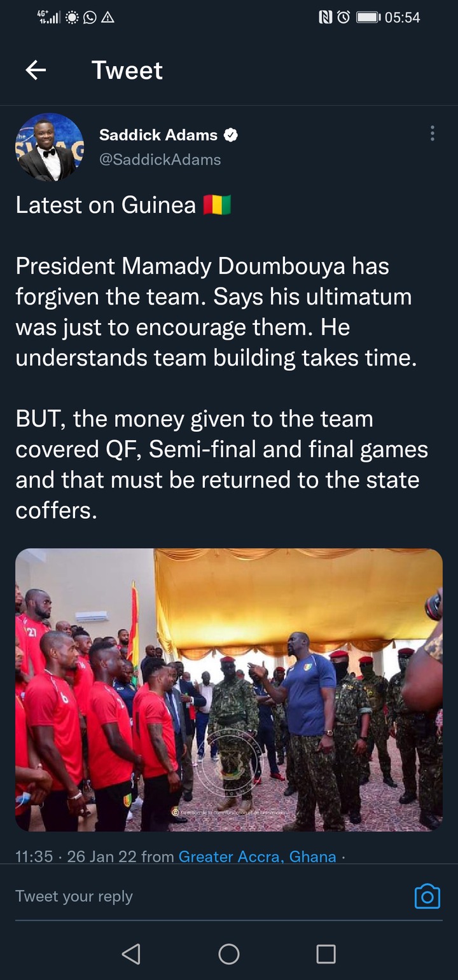Open the three-dot tweet options menu
This screenshot has width=458, height=980.
coord(433,133)
